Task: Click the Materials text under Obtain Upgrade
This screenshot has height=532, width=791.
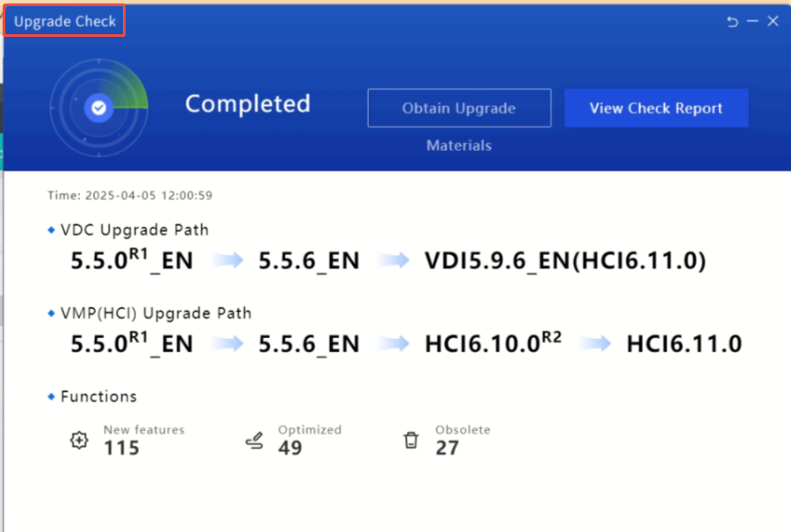Action: (x=458, y=146)
